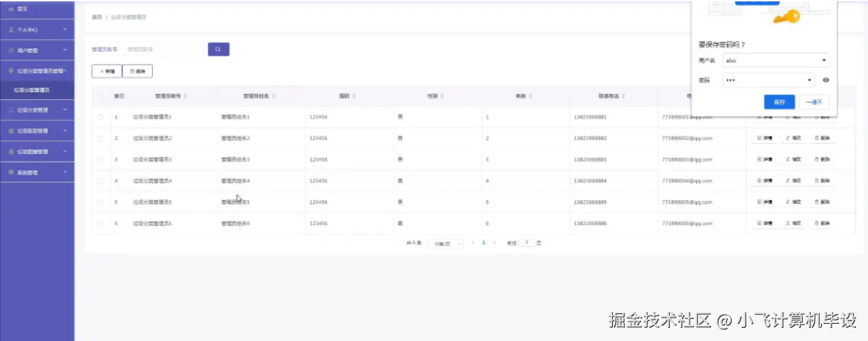Click 修改 for row 垃圾分类管理员3
The height and width of the screenshot is (341, 868).
tap(793, 159)
